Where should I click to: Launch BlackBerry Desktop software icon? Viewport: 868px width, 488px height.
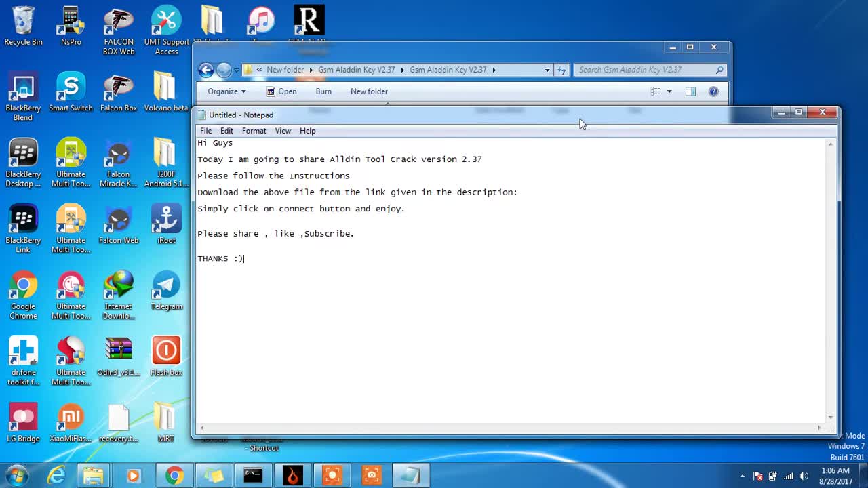tap(23, 163)
